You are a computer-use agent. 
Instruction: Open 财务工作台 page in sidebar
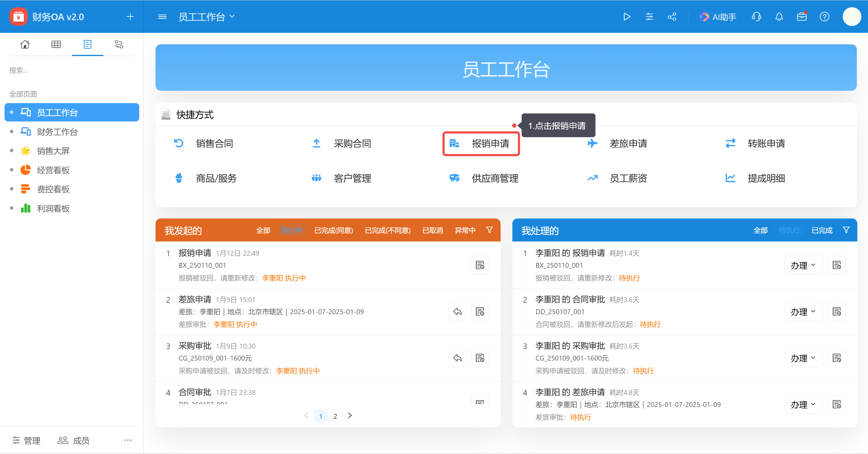72,131
